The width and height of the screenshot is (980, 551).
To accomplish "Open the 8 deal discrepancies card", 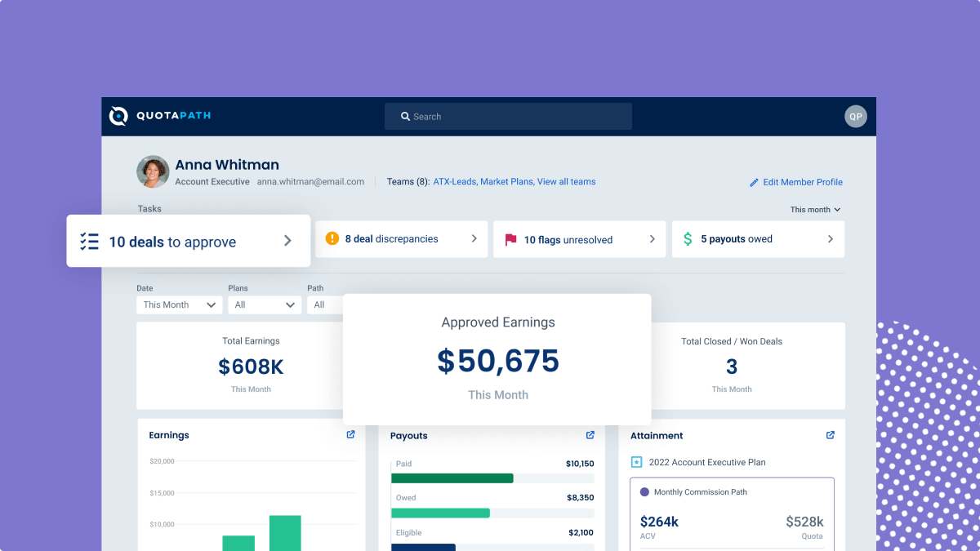I will pyautogui.click(x=401, y=238).
